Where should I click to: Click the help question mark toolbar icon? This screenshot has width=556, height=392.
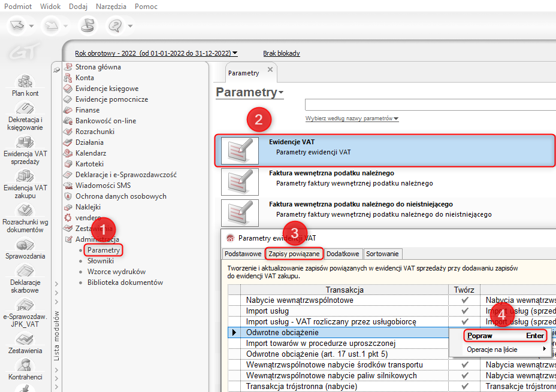tap(116, 26)
